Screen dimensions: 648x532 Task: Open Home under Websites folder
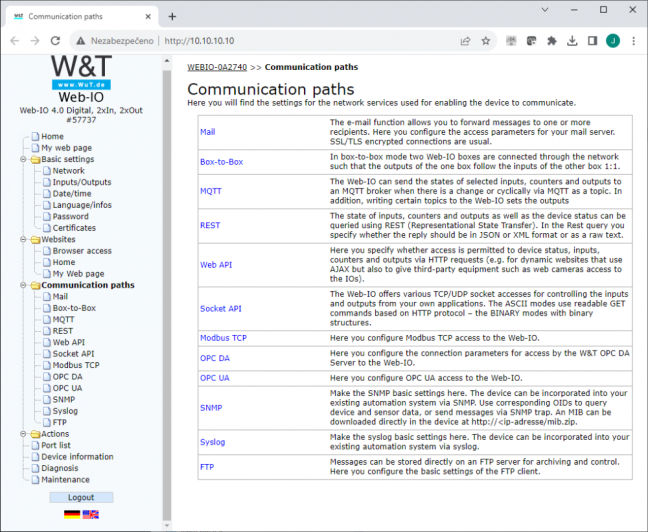tap(64, 262)
